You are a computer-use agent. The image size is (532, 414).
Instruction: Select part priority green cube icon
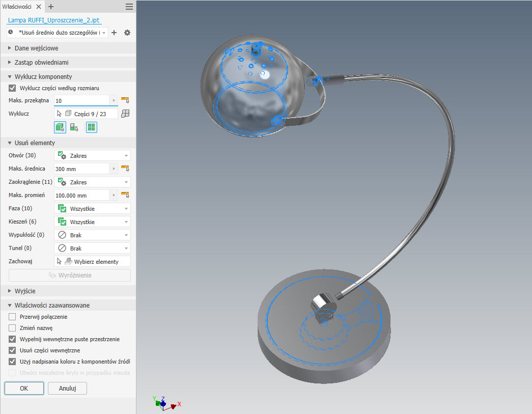coord(60,127)
